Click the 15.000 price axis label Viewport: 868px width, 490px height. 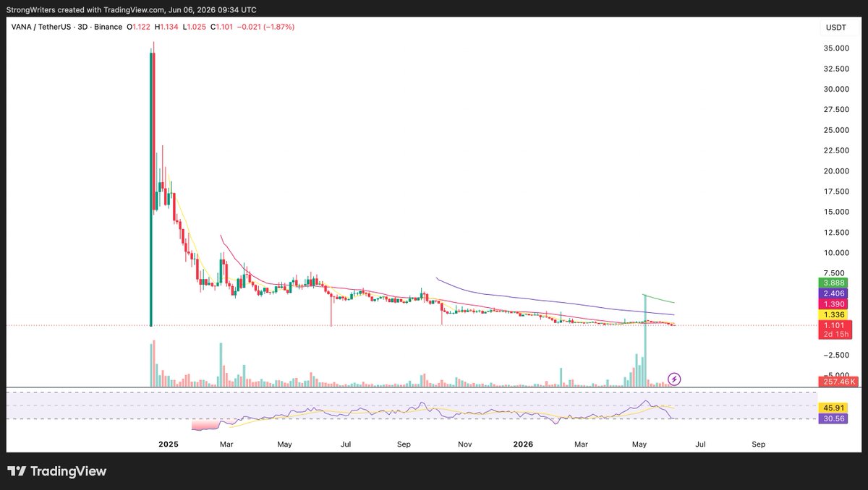pyautogui.click(x=836, y=212)
